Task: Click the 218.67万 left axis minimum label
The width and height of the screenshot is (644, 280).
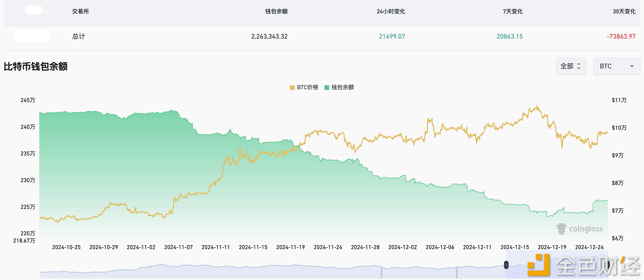Action: pos(24,241)
